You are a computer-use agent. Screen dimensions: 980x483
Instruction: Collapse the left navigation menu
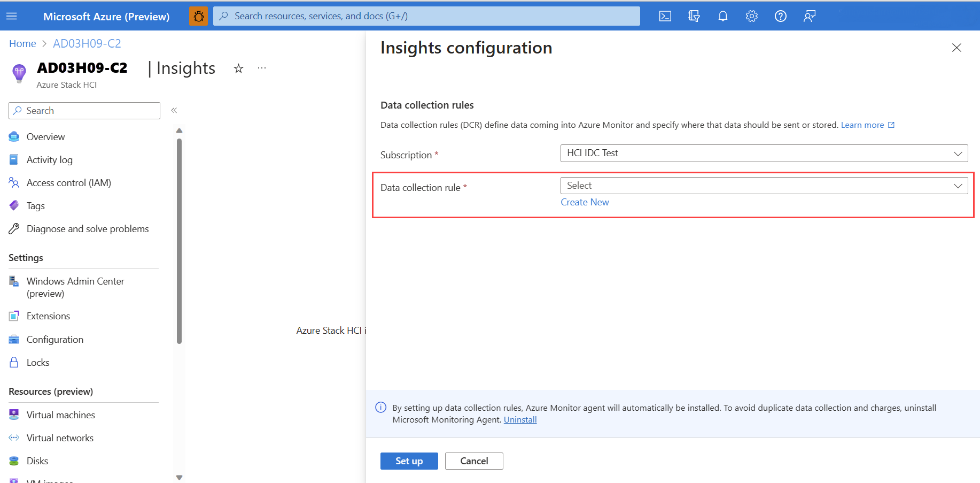coord(174,110)
